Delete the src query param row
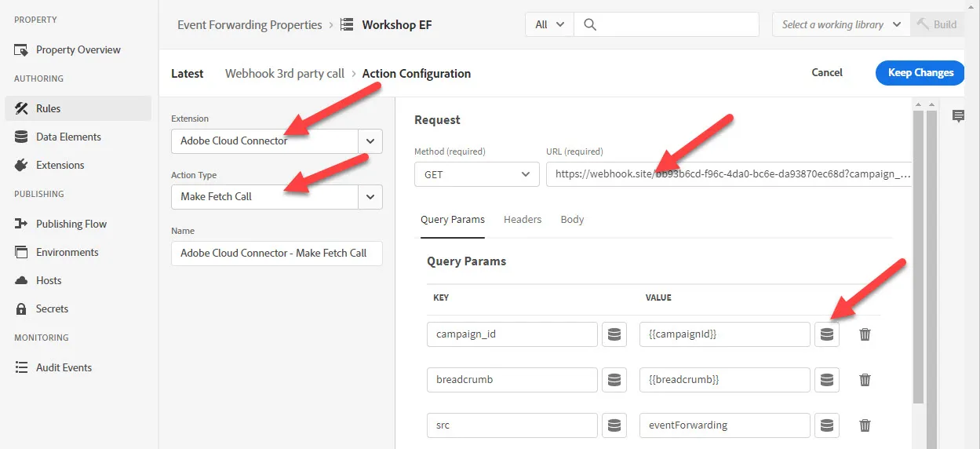 click(865, 425)
